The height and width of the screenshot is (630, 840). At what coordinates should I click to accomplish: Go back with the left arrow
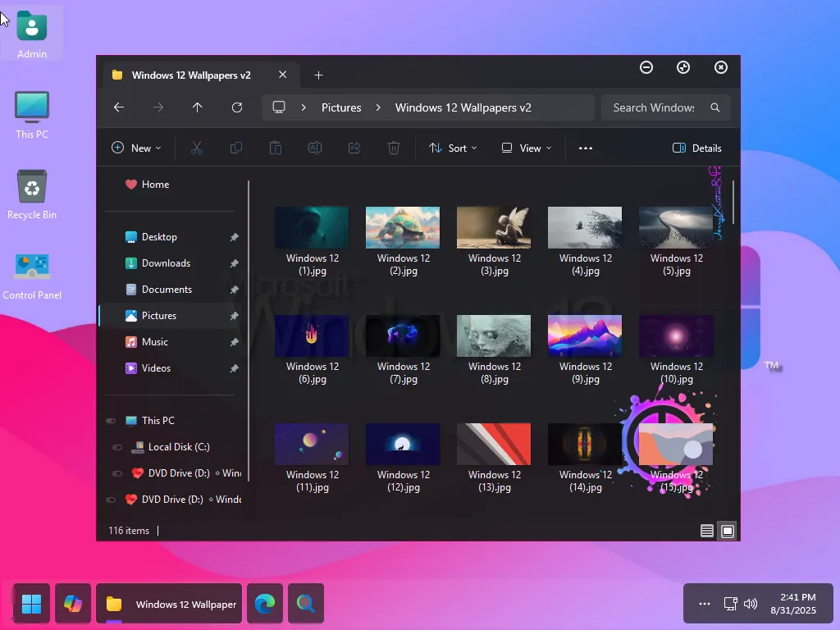click(x=119, y=107)
